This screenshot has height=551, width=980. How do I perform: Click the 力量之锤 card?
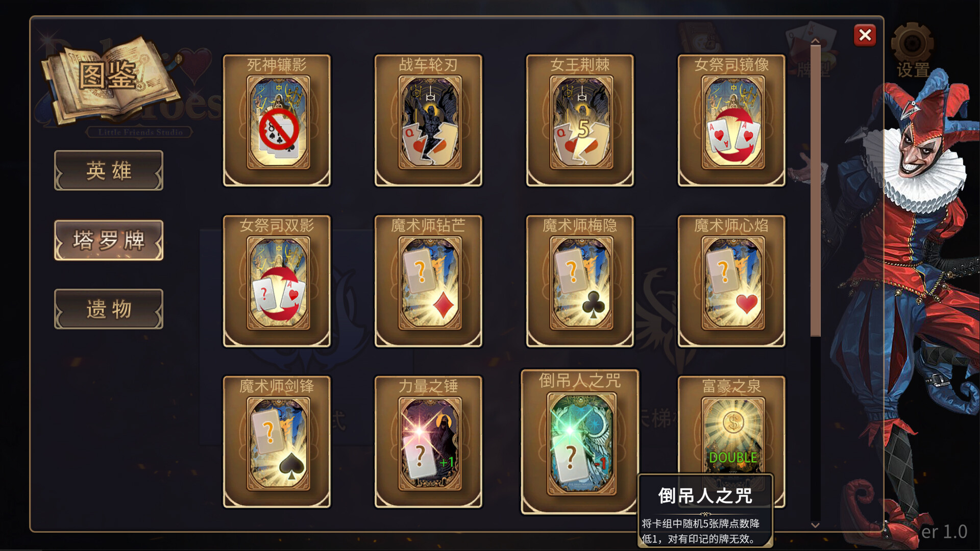tap(428, 442)
